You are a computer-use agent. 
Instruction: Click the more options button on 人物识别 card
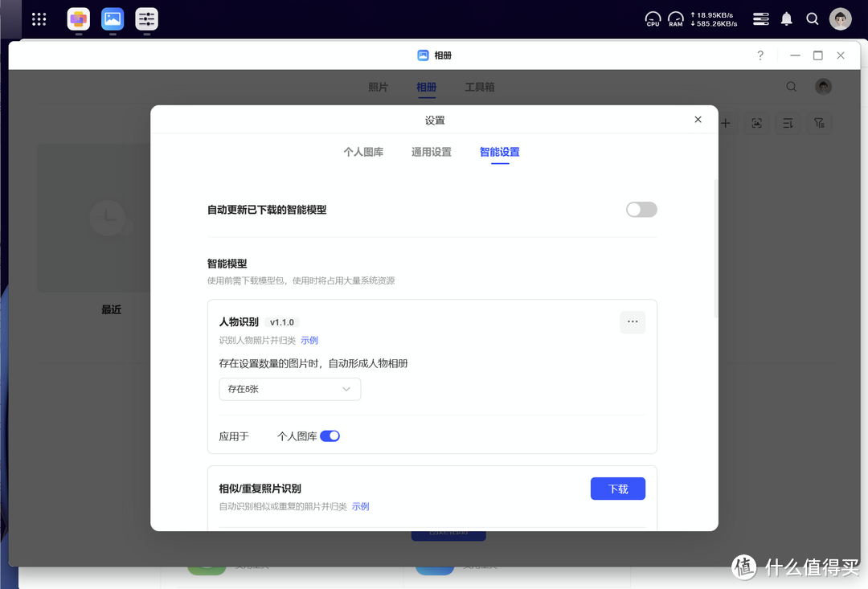[633, 321]
